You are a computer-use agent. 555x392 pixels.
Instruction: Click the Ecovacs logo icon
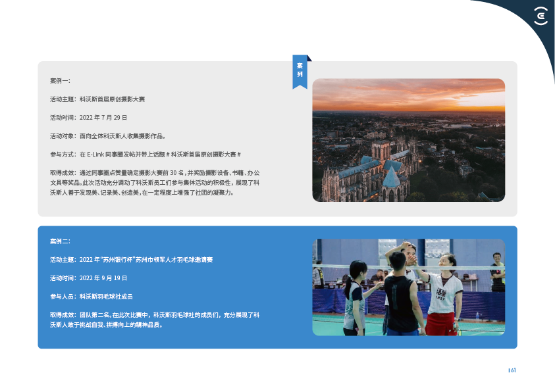coord(541,16)
